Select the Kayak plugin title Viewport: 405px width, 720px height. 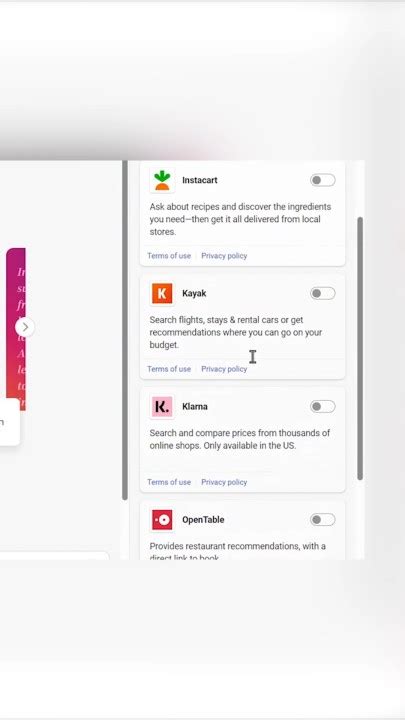(x=194, y=293)
